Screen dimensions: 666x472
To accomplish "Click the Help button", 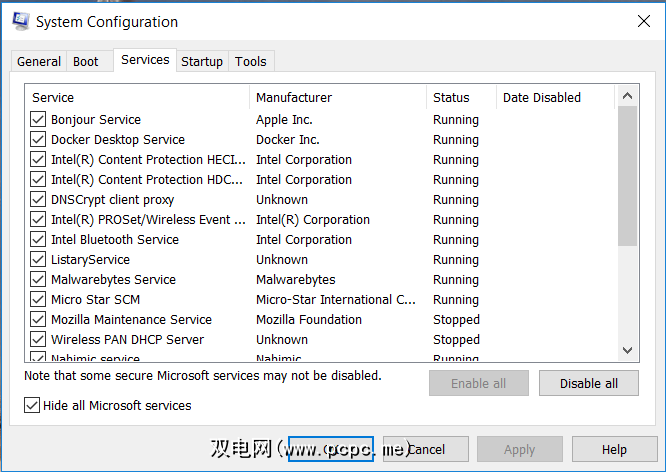I will pyautogui.click(x=614, y=449).
